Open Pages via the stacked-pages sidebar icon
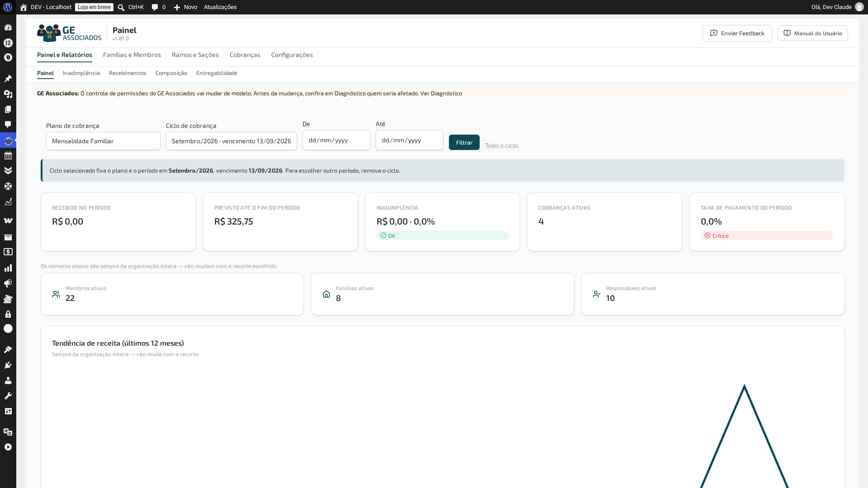Screen dimensions: 868x488 pyautogui.click(x=8, y=109)
